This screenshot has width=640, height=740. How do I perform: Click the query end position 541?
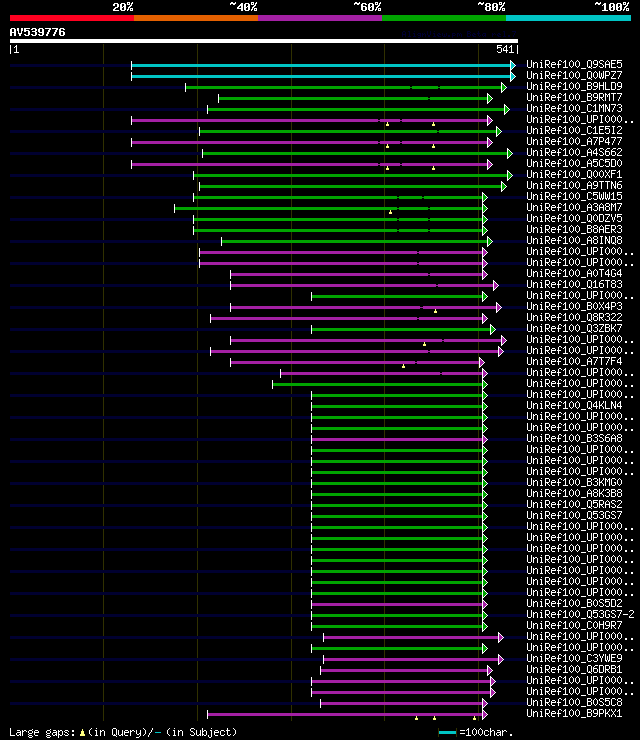point(505,49)
